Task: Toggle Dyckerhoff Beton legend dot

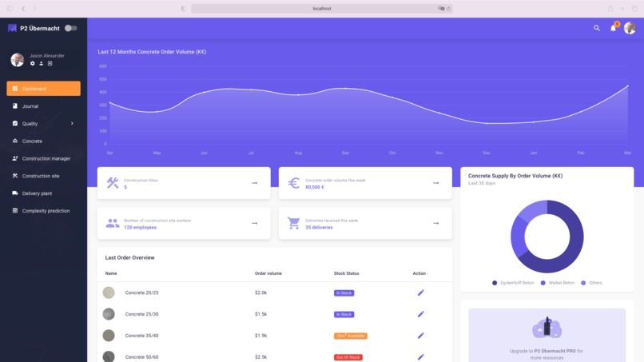Action: click(x=495, y=283)
